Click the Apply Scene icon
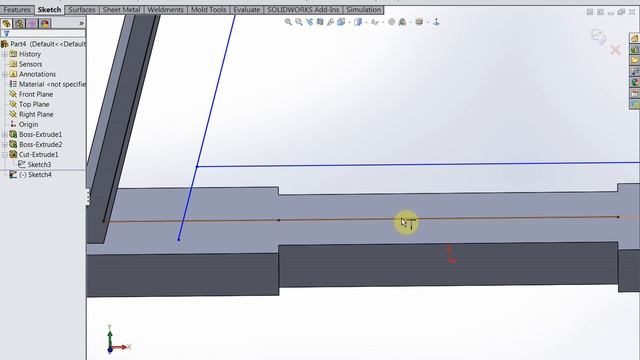The image size is (640, 360). 402,22
